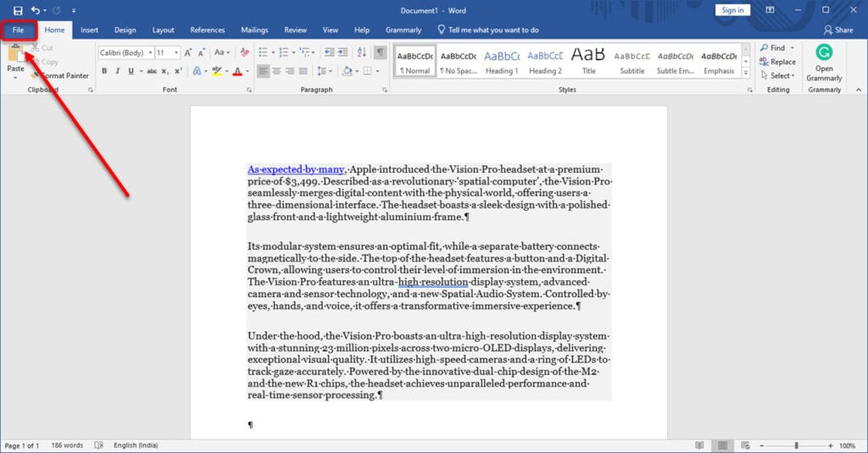This screenshot has width=868, height=453.
Task: Open the References tab
Action: coord(208,30)
